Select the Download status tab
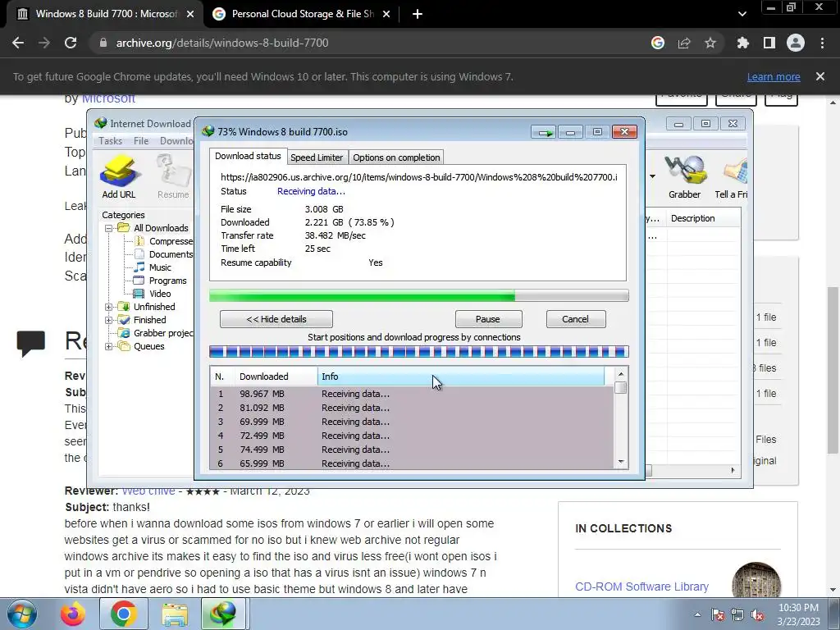 248,156
